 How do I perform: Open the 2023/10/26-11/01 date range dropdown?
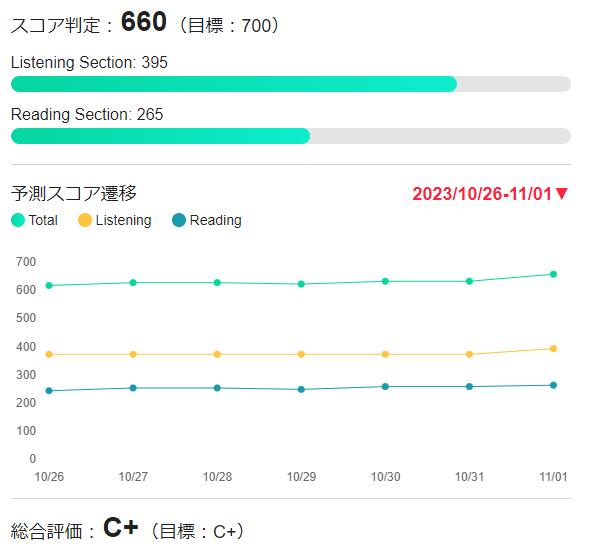(489, 194)
